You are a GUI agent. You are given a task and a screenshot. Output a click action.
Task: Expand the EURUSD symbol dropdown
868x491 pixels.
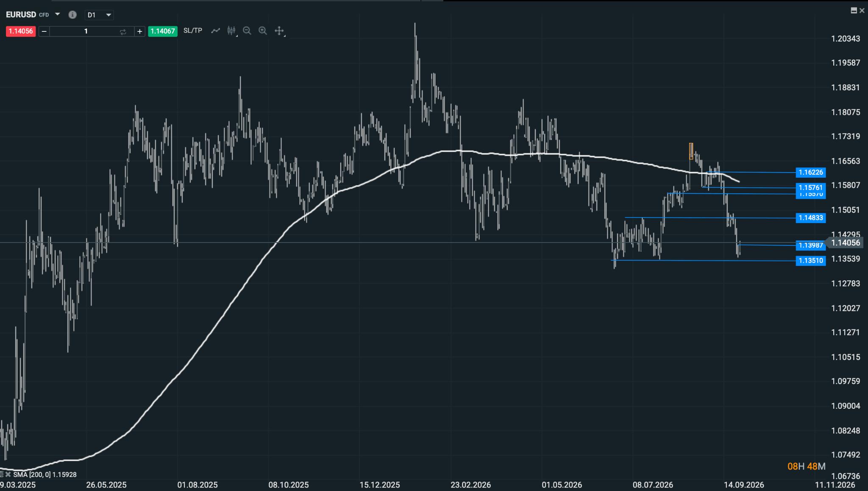point(58,14)
